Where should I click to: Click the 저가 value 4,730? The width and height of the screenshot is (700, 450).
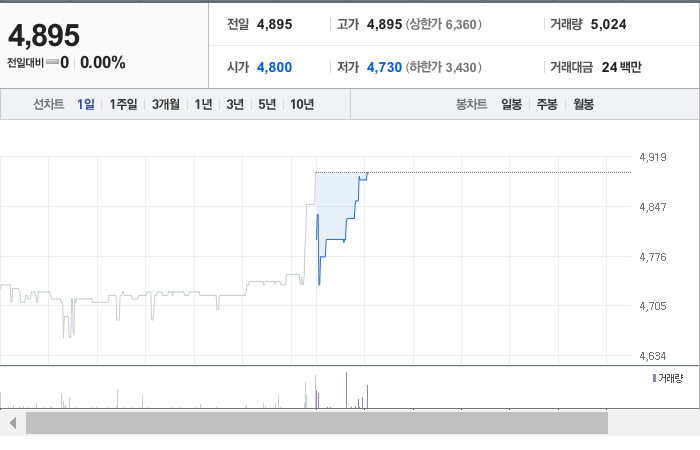click(x=384, y=67)
